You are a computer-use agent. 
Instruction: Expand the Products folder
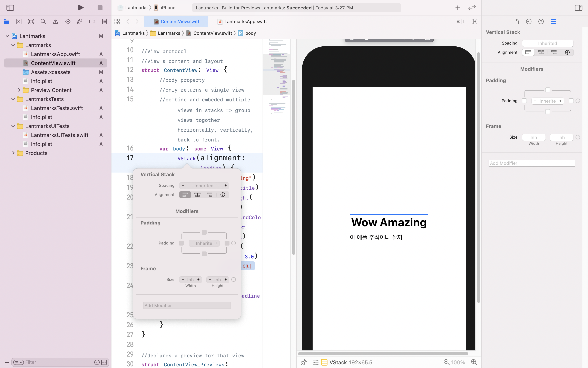pyautogui.click(x=13, y=153)
